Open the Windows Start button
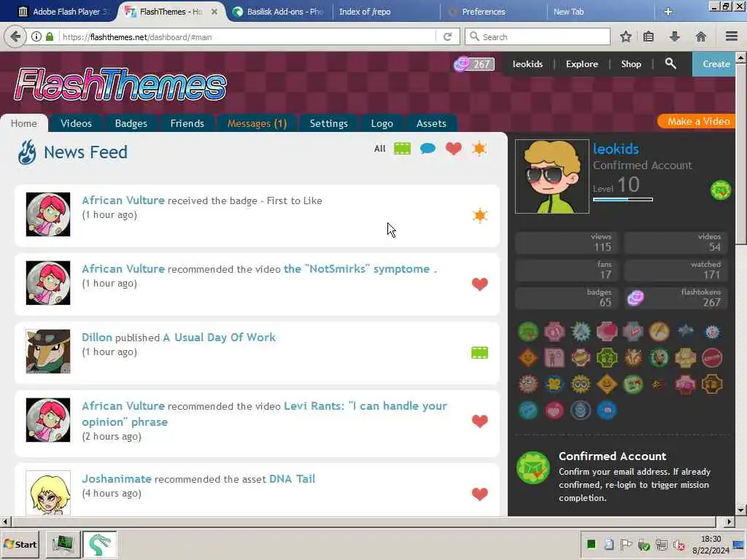The width and height of the screenshot is (747, 560). pyautogui.click(x=20, y=544)
